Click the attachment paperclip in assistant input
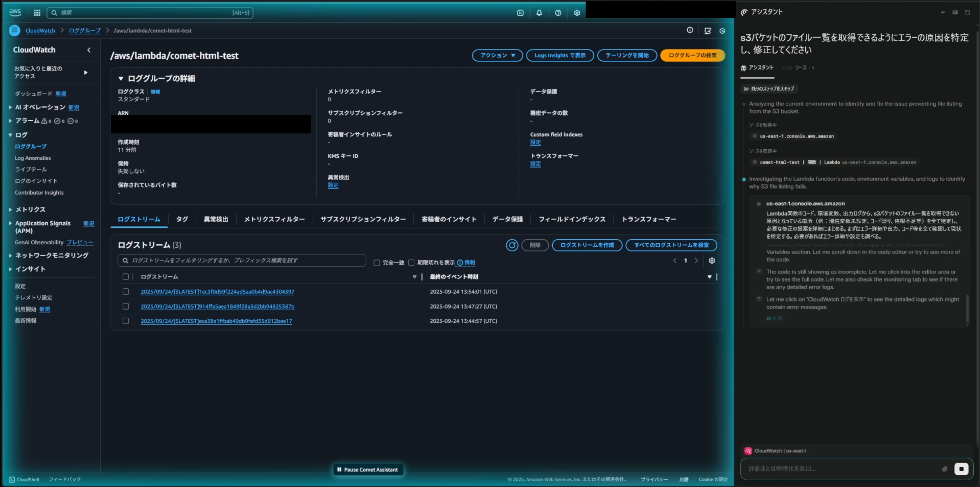 (x=944, y=469)
